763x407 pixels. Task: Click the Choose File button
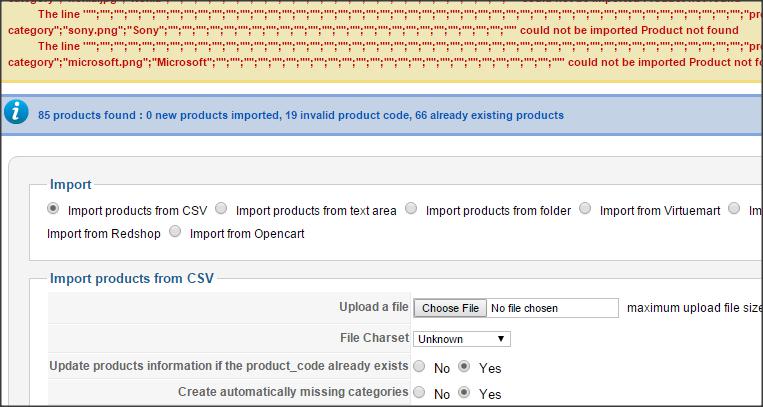click(450, 308)
